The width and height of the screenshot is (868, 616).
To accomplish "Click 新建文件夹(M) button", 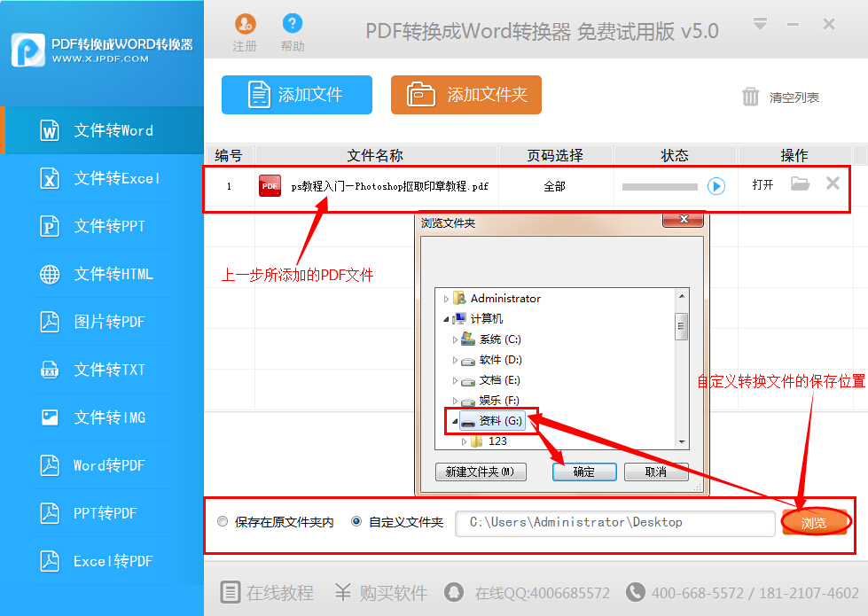I will (x=481, y=472).
